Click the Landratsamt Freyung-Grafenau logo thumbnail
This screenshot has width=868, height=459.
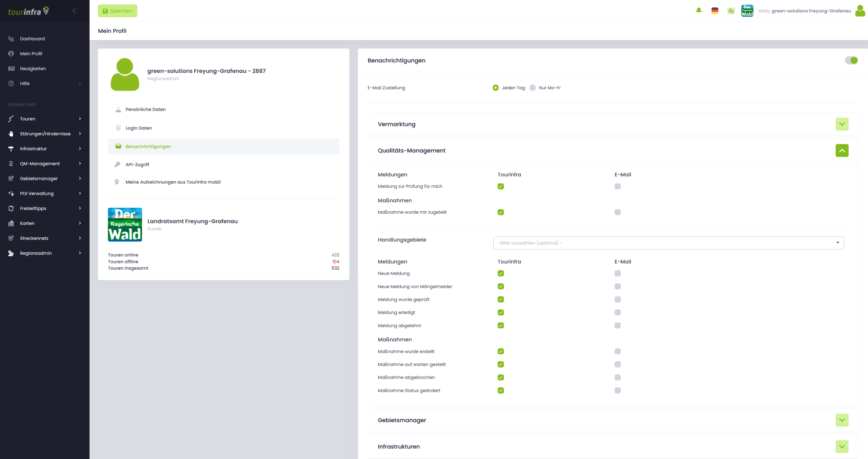pyautogui.click(x=125, y=225)
